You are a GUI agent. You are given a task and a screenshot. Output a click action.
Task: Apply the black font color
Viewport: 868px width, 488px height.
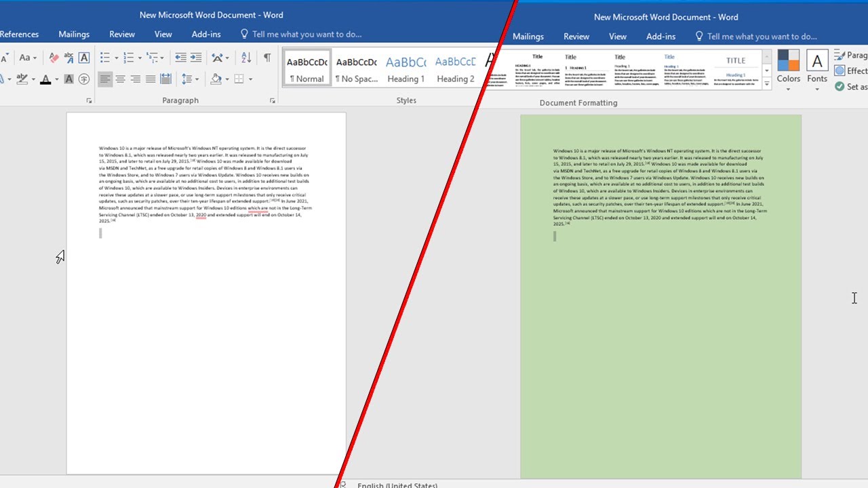click(45, 79)
